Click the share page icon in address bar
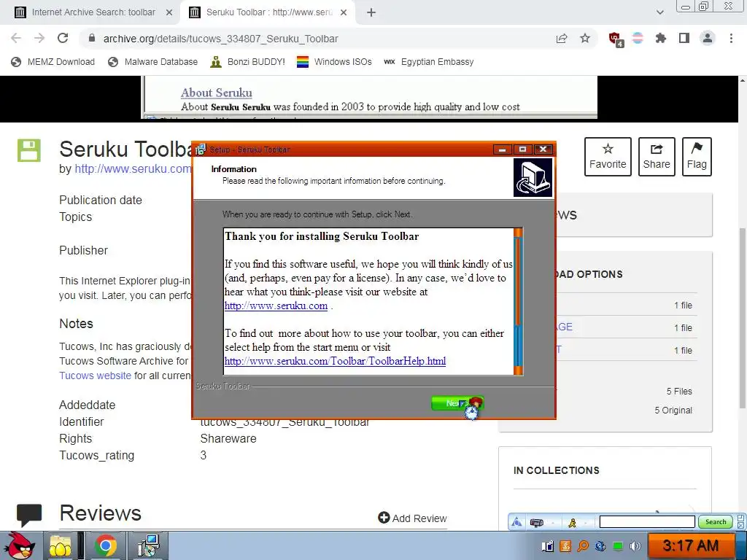This screenshot has height=560, width=747. (x=562, y=39)
